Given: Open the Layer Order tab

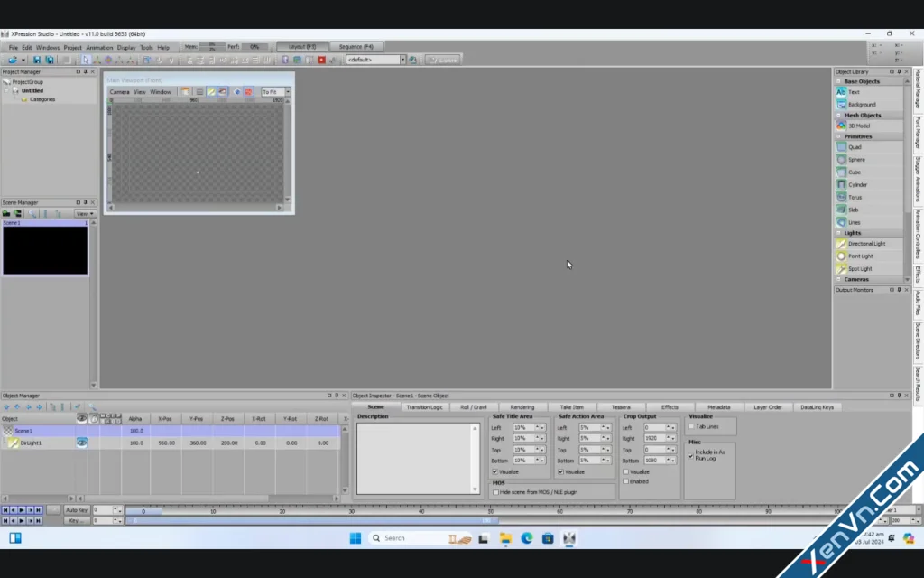Looking at the screenshot, I should tap(767, 407).
